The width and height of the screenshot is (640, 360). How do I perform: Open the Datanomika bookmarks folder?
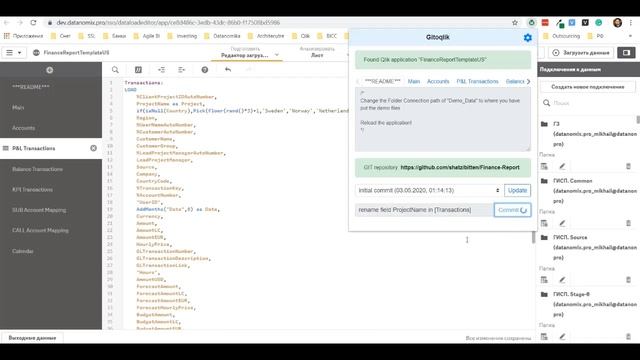coord(222,36)
